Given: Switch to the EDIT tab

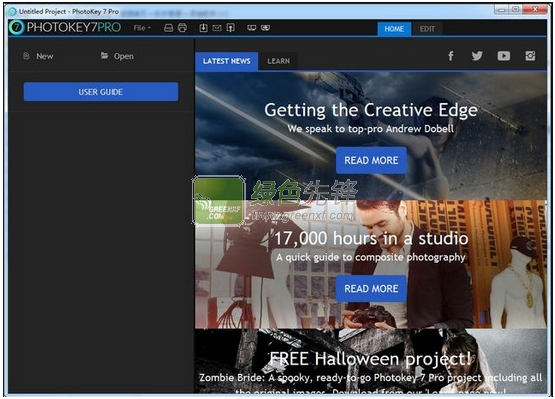Looking at the screenshot, I should coord(427,29).
